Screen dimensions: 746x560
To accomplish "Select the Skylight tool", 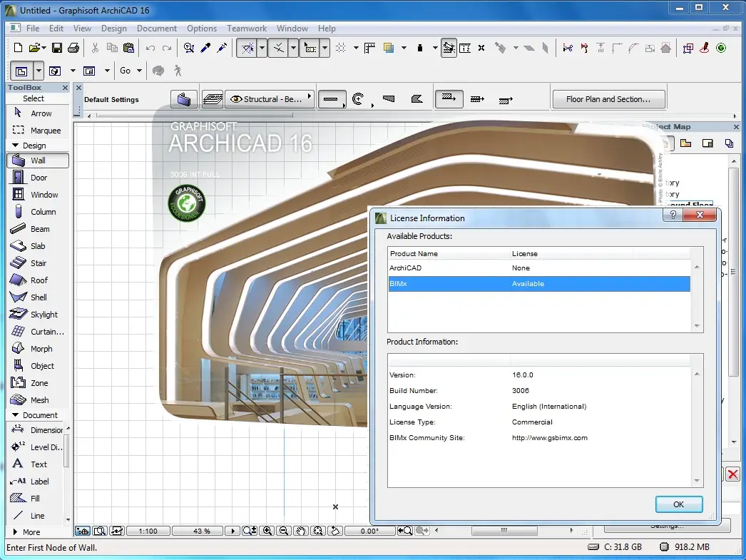I will (x=38, y=315).
